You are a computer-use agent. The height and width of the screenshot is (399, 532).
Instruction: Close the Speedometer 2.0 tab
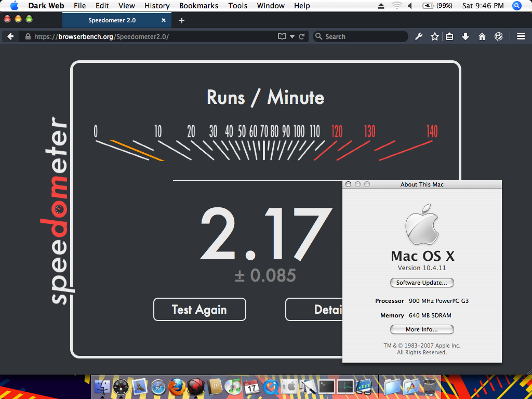click(164, 20)
